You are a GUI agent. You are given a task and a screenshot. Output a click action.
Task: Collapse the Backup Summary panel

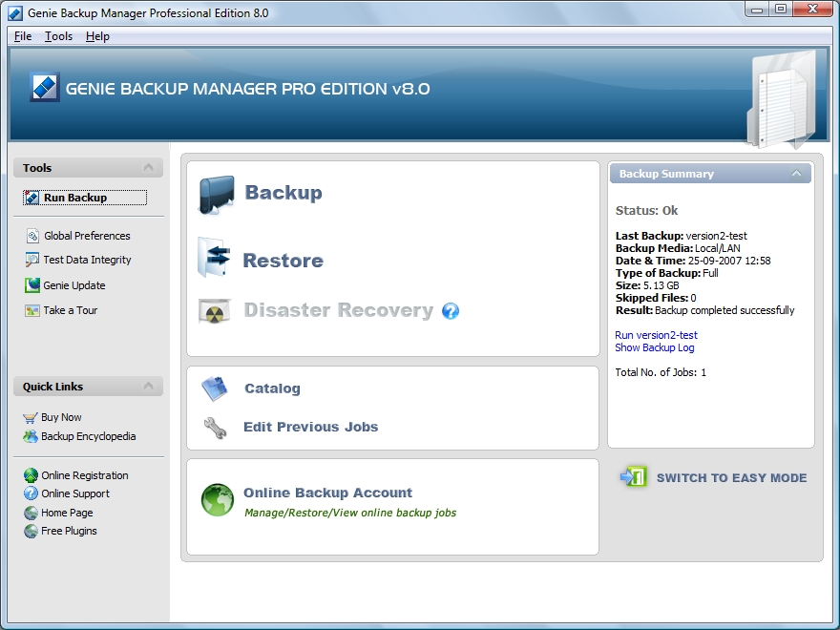coord(796,174)
